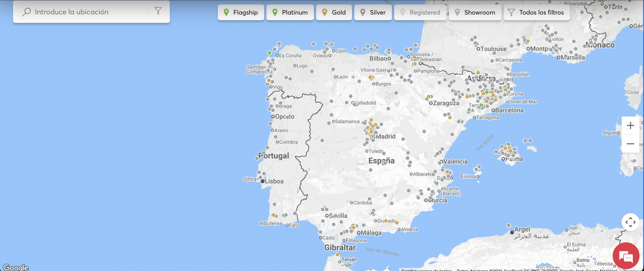Click the map fullscreen/pan control icon
Image resolution: width=644 pixels, height=271 pixels.
[x=630, y=222]
